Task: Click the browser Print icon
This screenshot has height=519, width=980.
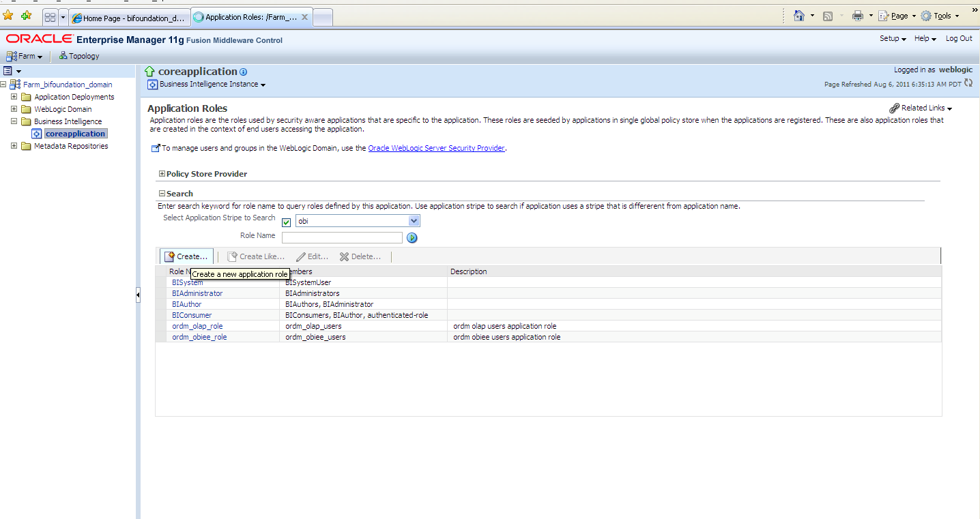Action: tap(858, 16)
